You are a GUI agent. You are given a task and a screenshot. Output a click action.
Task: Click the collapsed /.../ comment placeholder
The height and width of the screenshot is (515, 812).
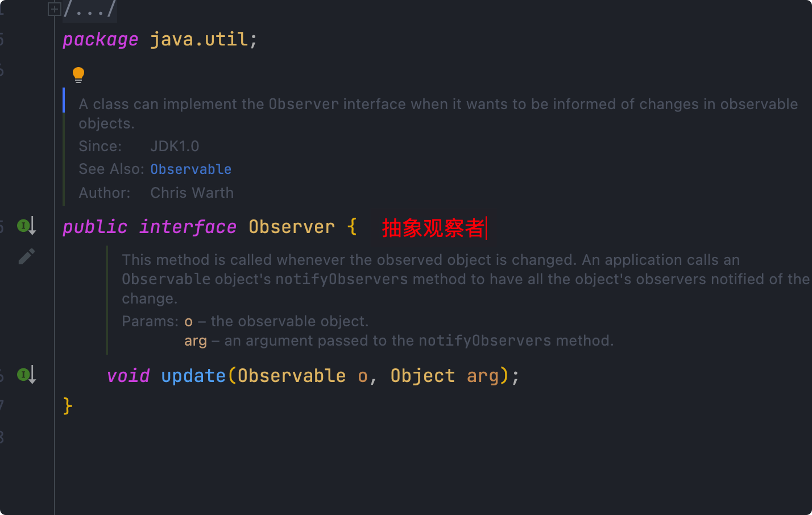click(90, 10)
